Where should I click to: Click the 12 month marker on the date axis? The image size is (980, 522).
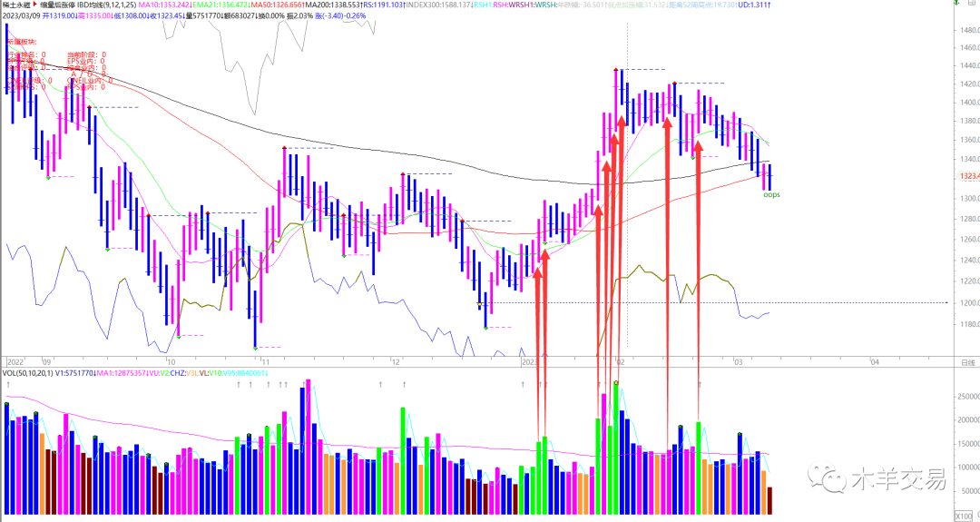pos(395,362)
